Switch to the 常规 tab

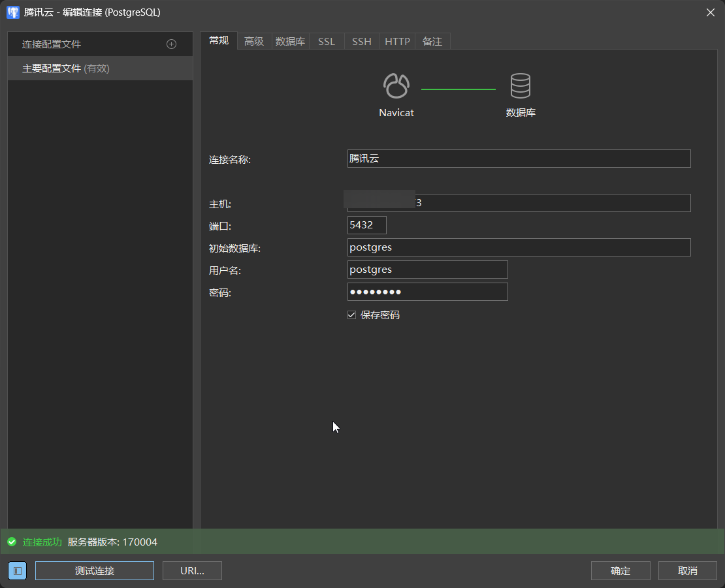pos(219,40)
